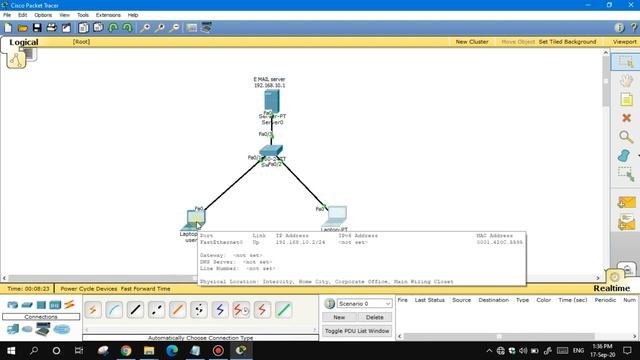The image size is (640, 360).
Task: Select the Switches device category icon
Action: coord(27,305)
